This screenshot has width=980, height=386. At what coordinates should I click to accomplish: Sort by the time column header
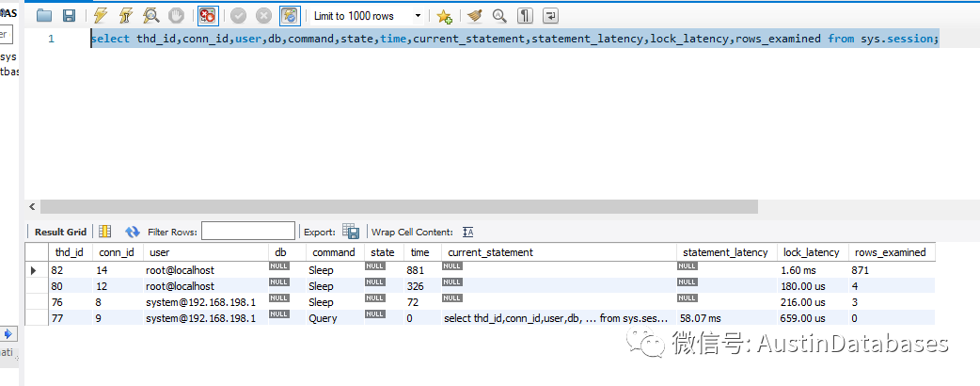click(x=422, y=252)
